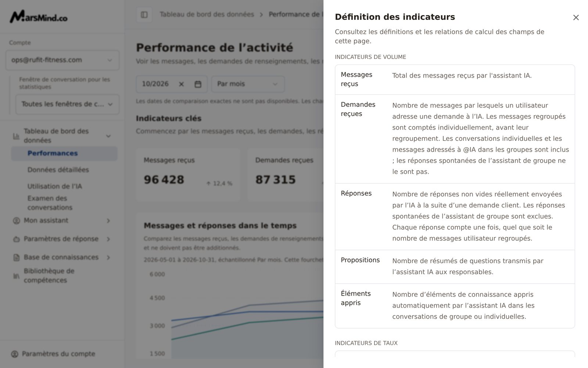Image resolution: width=588 pixels, height=368 pixels.
Task: Click the 12,4 % trend indicator
Action: [x=219, y=183]
